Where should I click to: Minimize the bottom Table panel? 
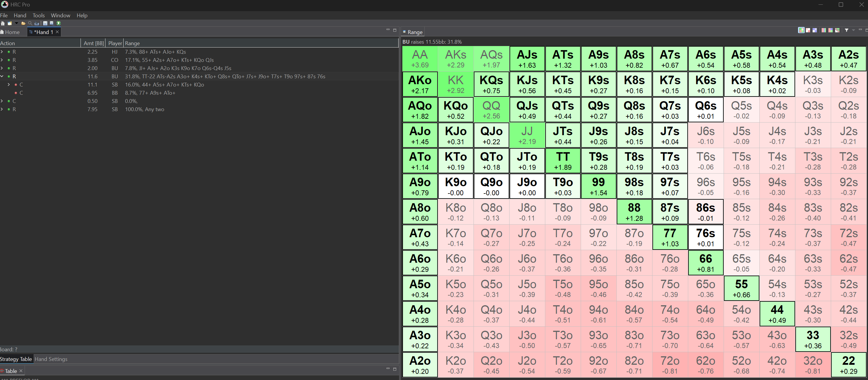click(388, 368)
